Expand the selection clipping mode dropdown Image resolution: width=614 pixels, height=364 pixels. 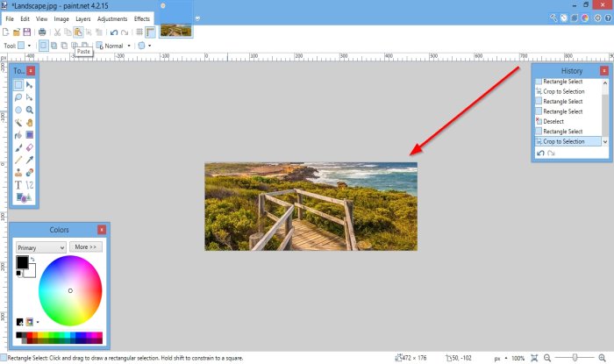point(150,46)
